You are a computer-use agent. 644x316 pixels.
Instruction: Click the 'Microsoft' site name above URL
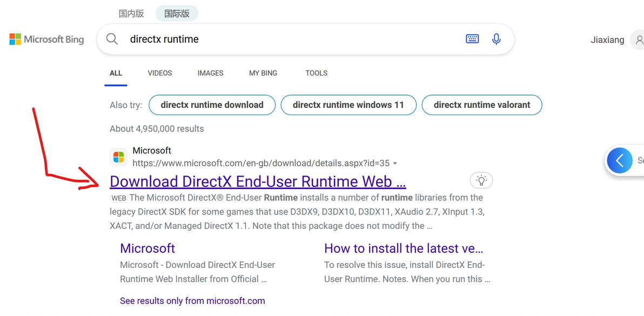pyautogui.click(x=152, y=150)
